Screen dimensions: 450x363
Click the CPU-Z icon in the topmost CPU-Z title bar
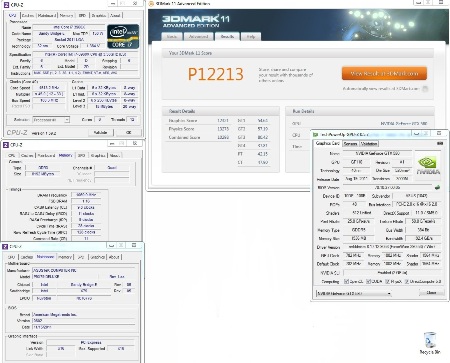pos(6,5)
